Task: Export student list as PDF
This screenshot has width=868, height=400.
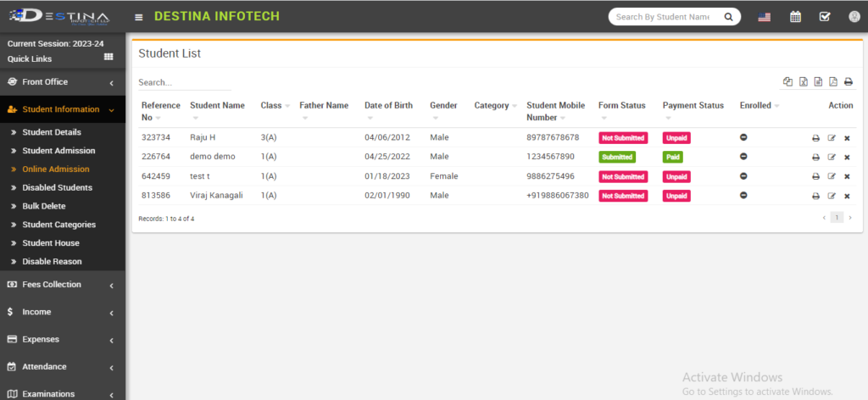Action: [832, 81]
